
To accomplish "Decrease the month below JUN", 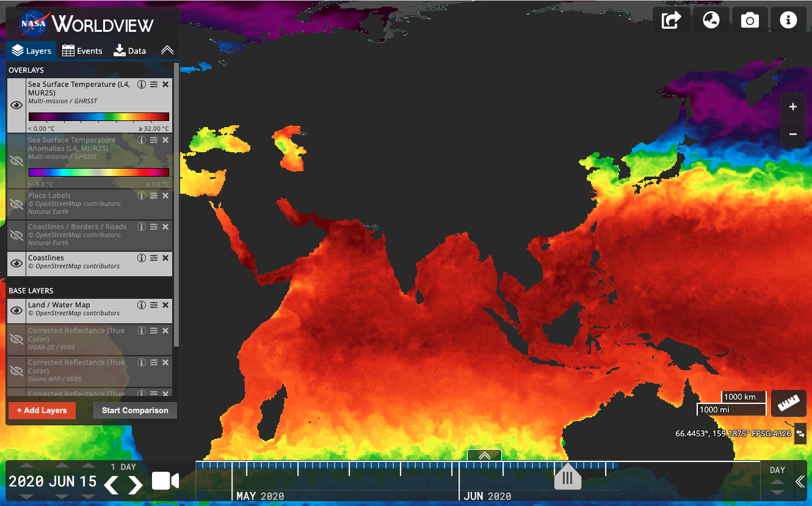I will point(62,497).
